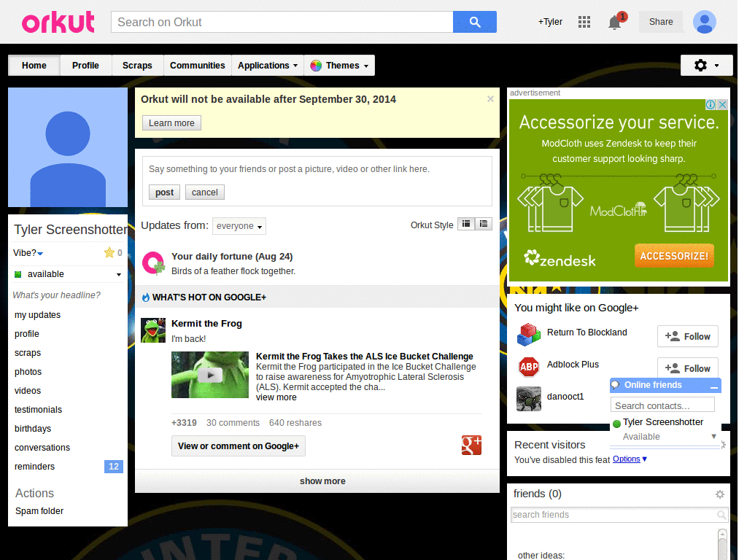Viewport: 747px width, 560px height.
Task: Follow Return To Blockland
Action: (687, 336)
